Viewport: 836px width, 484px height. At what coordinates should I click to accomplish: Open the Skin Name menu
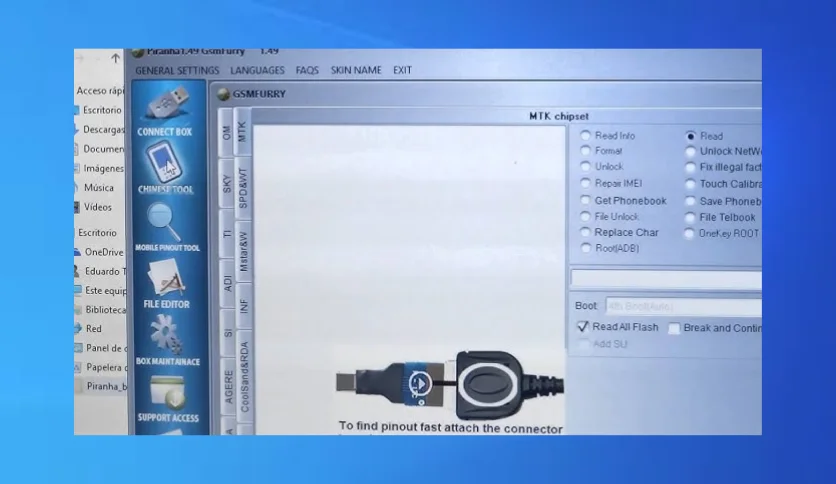(356, 70)
